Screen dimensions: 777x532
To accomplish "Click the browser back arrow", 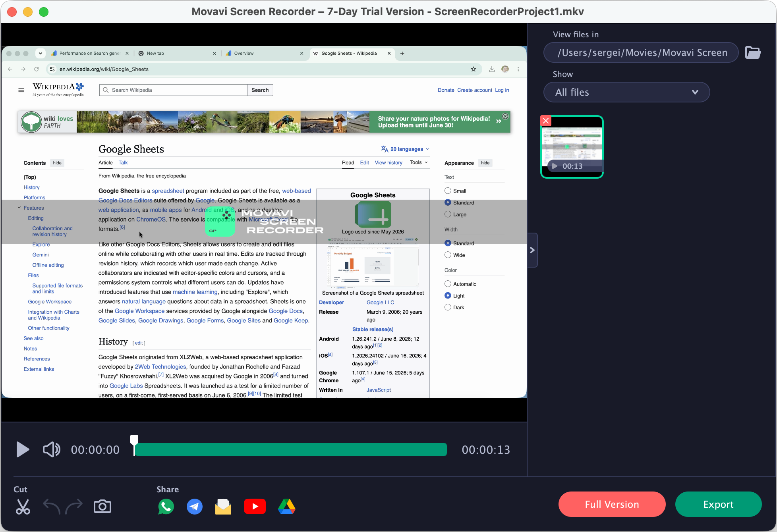I will (x=10, y=69).
